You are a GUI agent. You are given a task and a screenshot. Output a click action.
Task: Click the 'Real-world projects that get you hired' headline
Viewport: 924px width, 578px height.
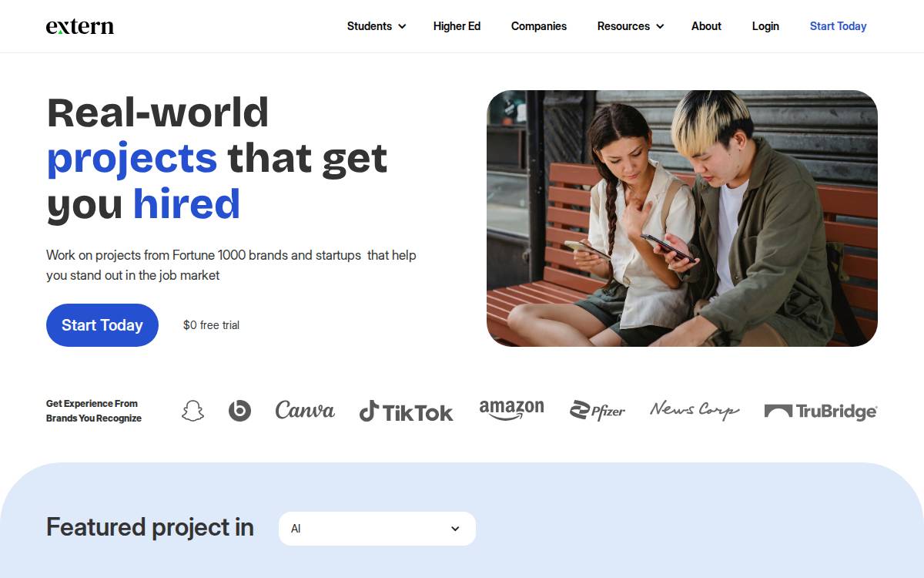point(217,158)
